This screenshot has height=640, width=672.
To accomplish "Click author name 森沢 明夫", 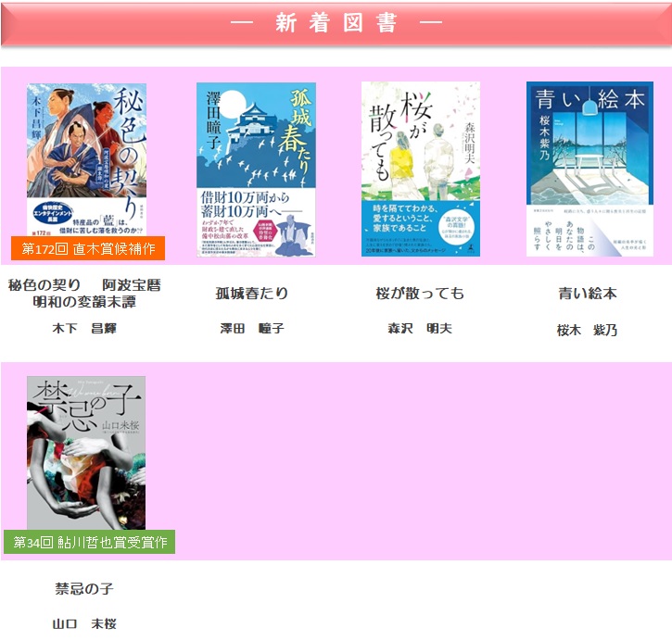I will 420,329.
